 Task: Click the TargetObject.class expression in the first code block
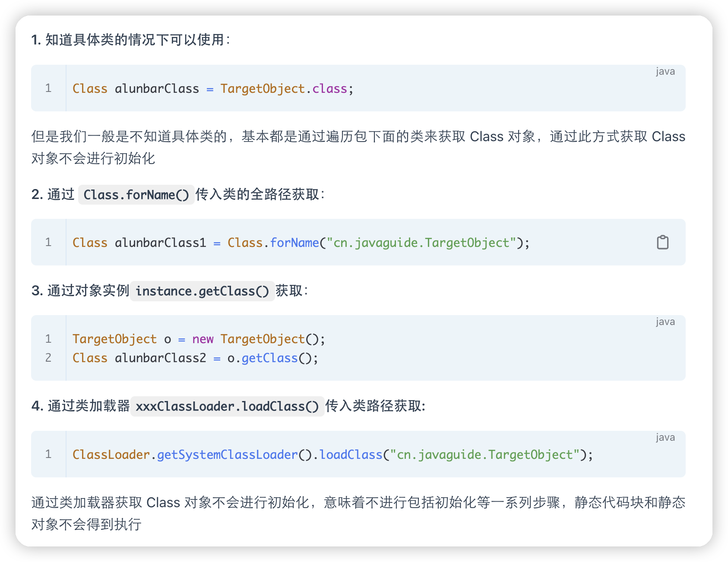tap(283, 89)
